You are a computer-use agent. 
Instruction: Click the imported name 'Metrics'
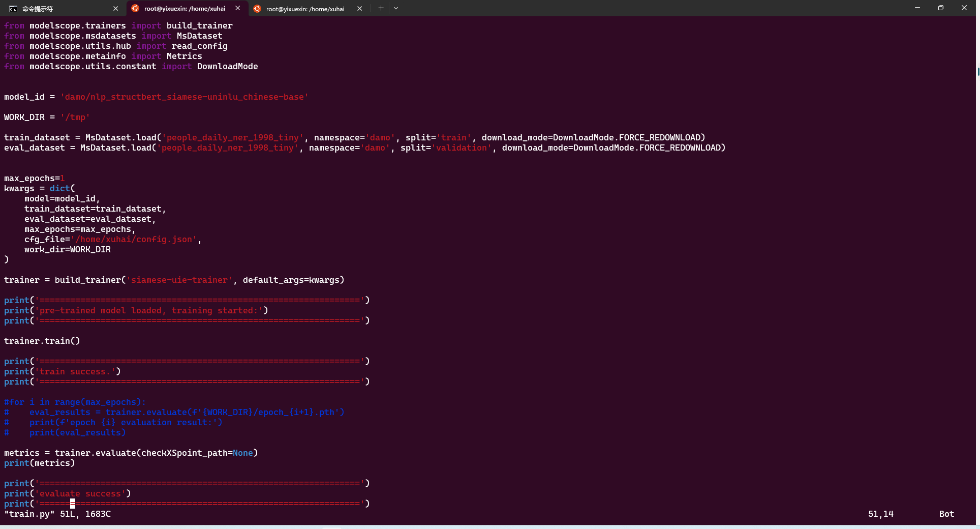pos(185,56)
